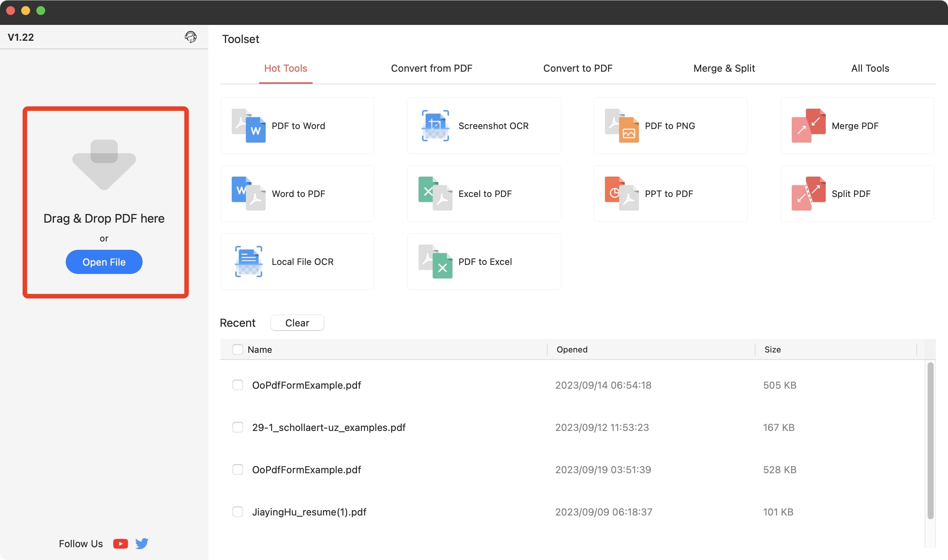This screenshot has height=560, width=948.
Task: Open the Excel to PDF converter
Action: coord(483,194)
